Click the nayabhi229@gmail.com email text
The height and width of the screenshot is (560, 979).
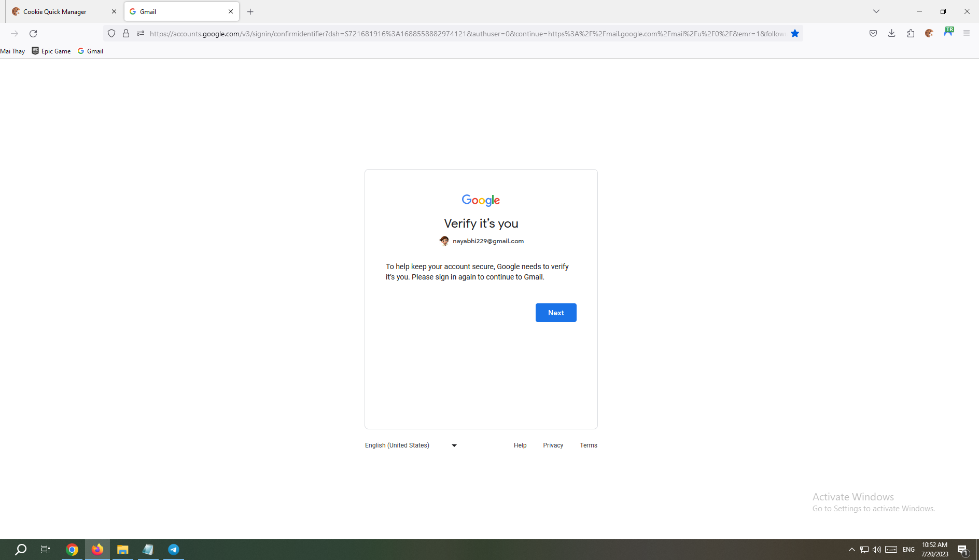tap(488, 241)
